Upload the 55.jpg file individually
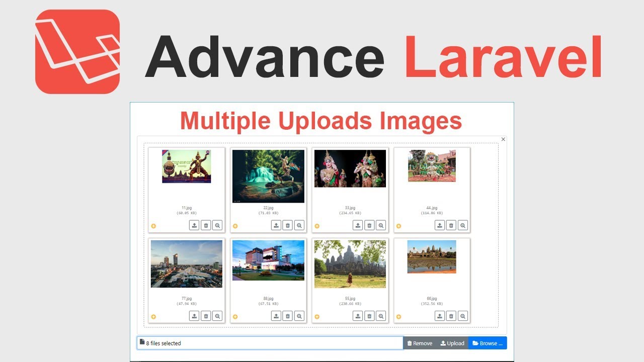 (358, 316)
